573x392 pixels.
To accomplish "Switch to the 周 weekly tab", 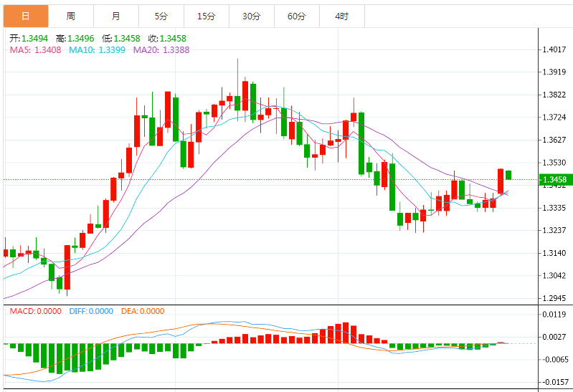I will [x=71, y=16].
